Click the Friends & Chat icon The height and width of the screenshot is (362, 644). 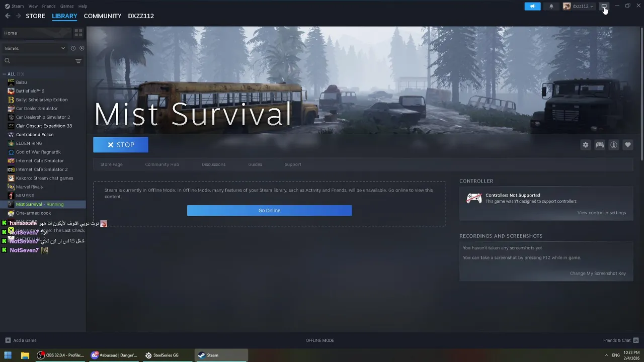click(x=636, y=340)
